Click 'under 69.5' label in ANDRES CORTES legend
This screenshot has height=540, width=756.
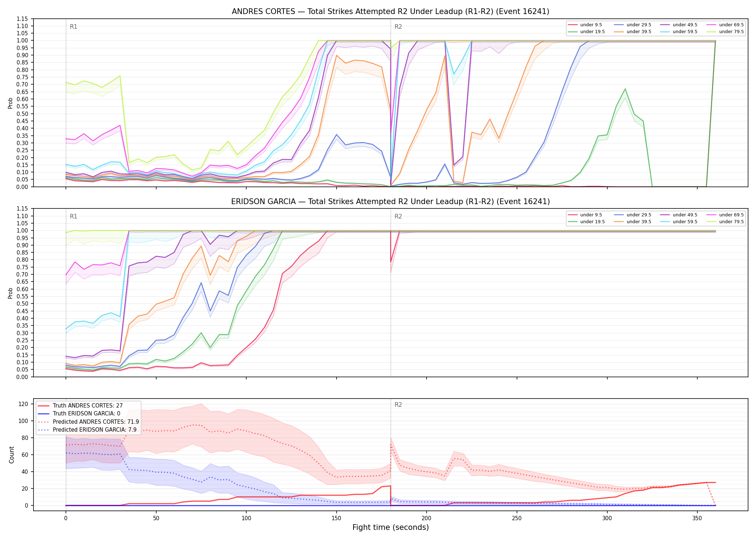tap(732, 25)
